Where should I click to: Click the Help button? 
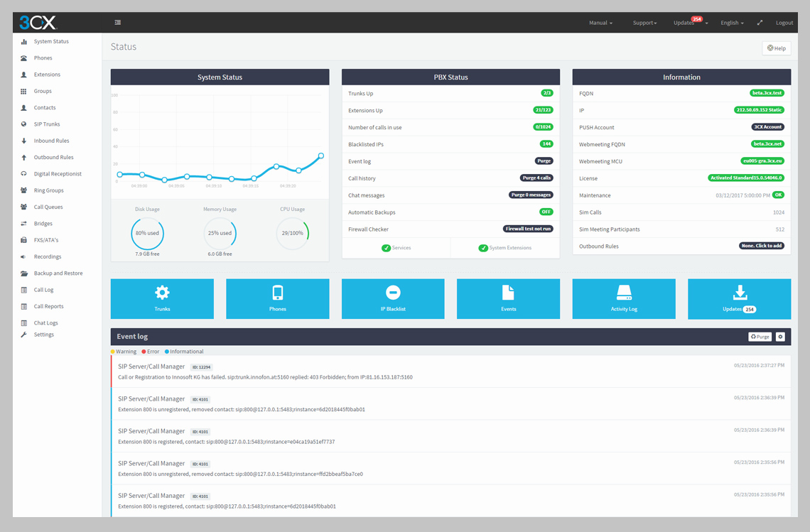point(776,48)
